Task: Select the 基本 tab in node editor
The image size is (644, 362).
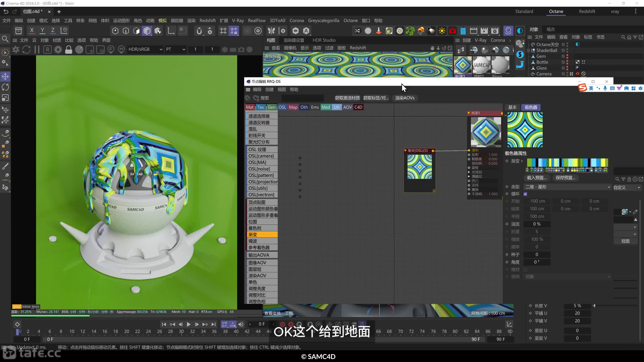Action: coord(512,107)
